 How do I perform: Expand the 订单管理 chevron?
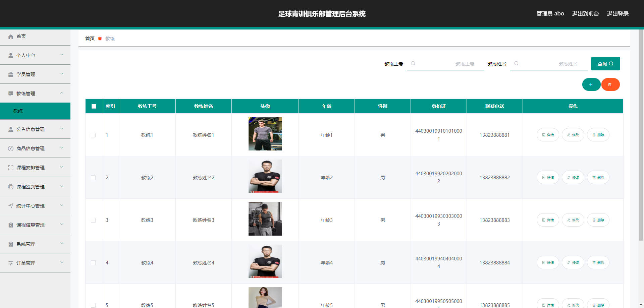pyautogui.click(x=62, y=262)
